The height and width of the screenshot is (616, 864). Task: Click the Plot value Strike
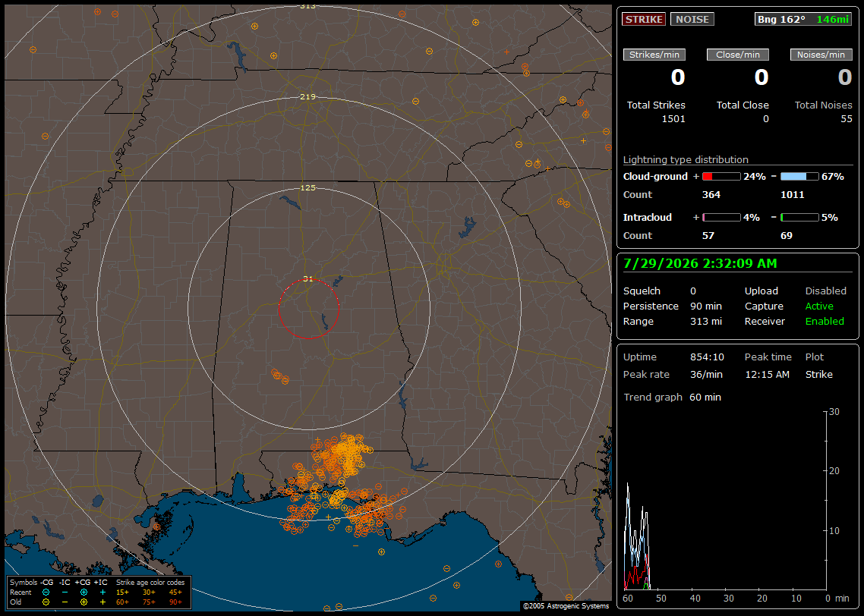(818, 374)
